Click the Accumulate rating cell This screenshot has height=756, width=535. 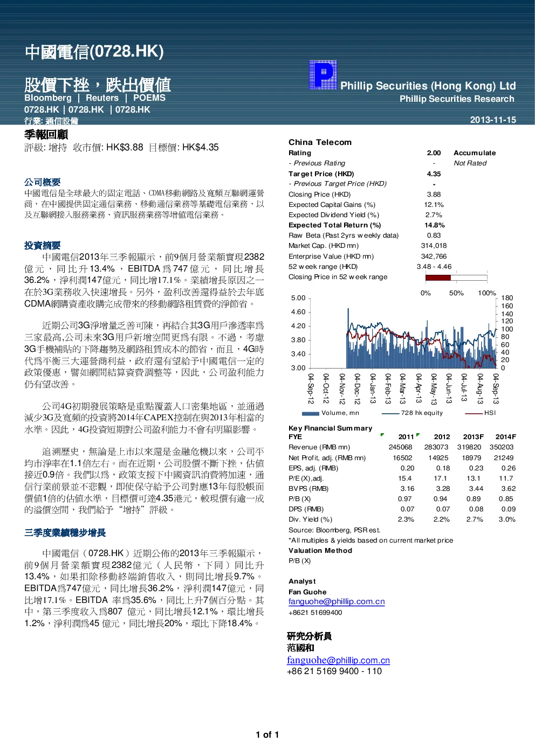pos(475,153)
